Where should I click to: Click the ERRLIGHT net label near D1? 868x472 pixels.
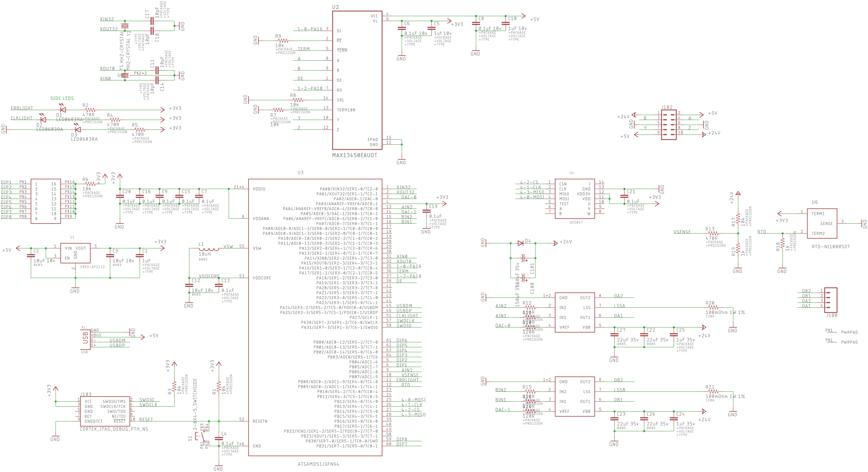[22, 108]
